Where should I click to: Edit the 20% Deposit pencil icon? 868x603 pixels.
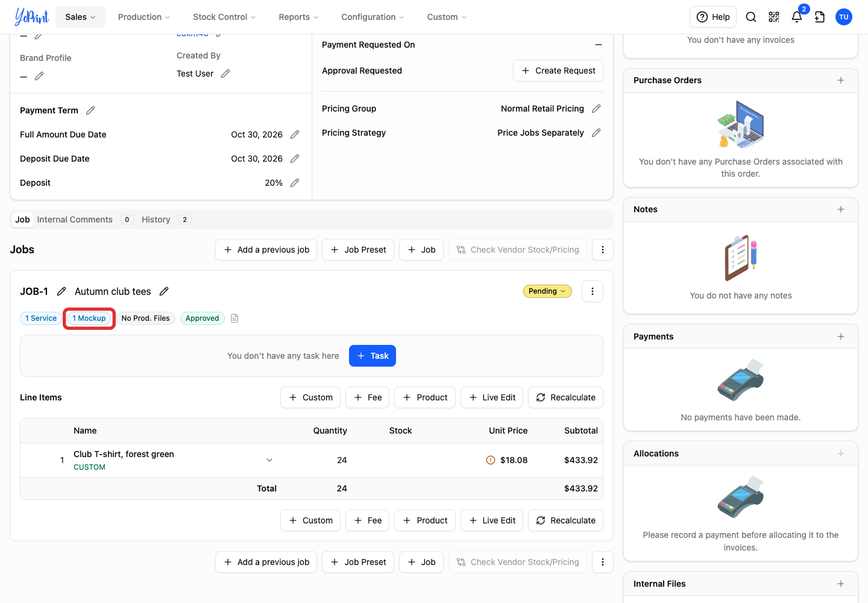[295, 183]
